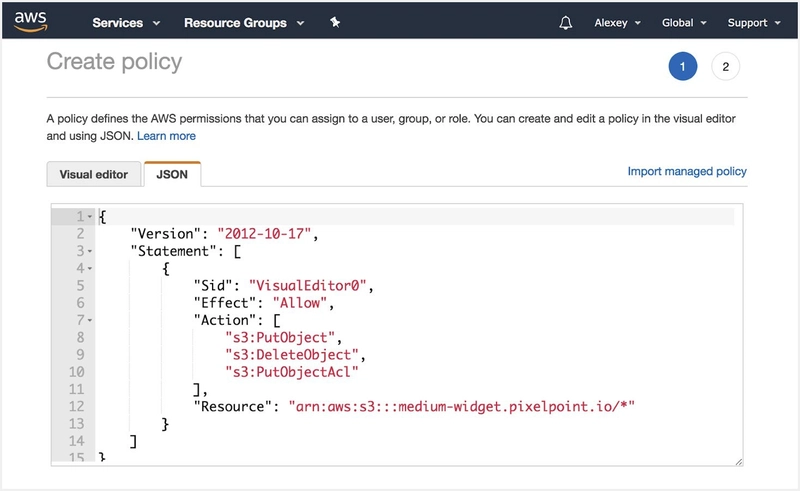The width and height of the screenshot is (800, 491).
Task: Go to step 2 indicator
Action: (x=725, y=67)
